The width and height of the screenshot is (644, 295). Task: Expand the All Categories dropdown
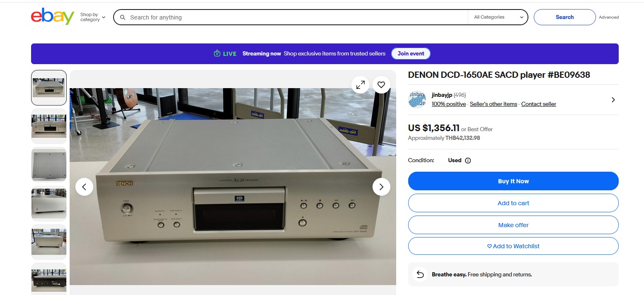click(x=498, y=17)
